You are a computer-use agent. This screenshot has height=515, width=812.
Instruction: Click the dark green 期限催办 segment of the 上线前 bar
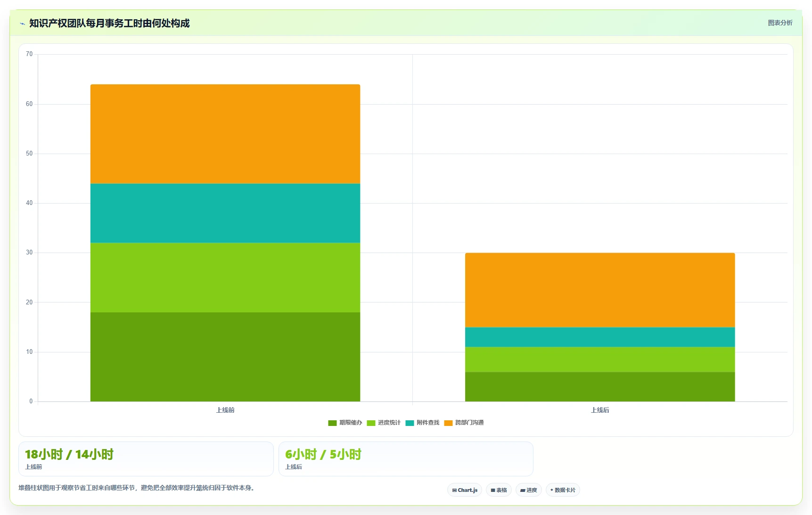(x=225, y=357)
